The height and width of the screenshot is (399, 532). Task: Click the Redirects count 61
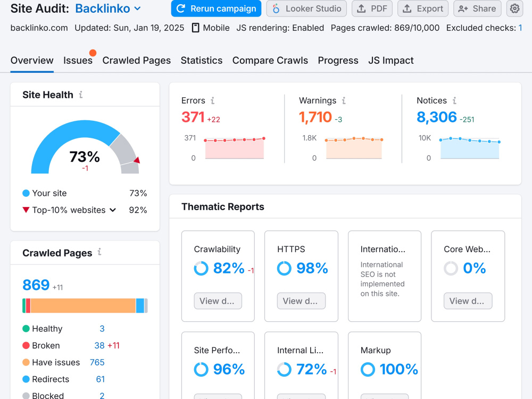pos(101,379)
